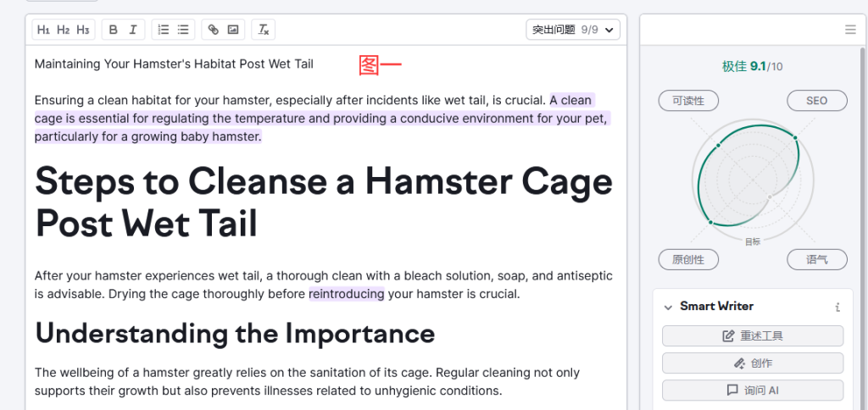The width and height of the screenshot is (868, 410).
Task: Apply Heading 2 format
Action: tap(63, 30)
